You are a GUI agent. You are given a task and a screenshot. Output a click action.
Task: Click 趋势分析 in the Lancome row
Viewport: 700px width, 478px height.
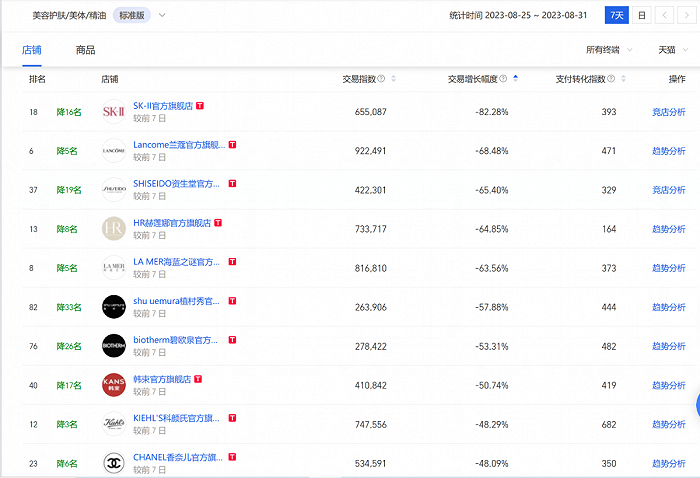tap(669, 151)
